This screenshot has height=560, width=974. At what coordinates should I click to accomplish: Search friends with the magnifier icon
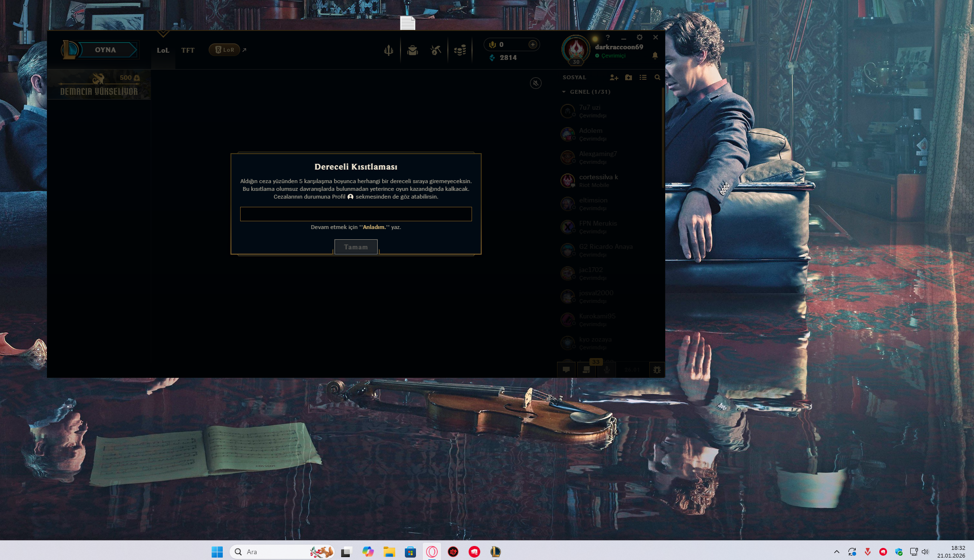657,77
